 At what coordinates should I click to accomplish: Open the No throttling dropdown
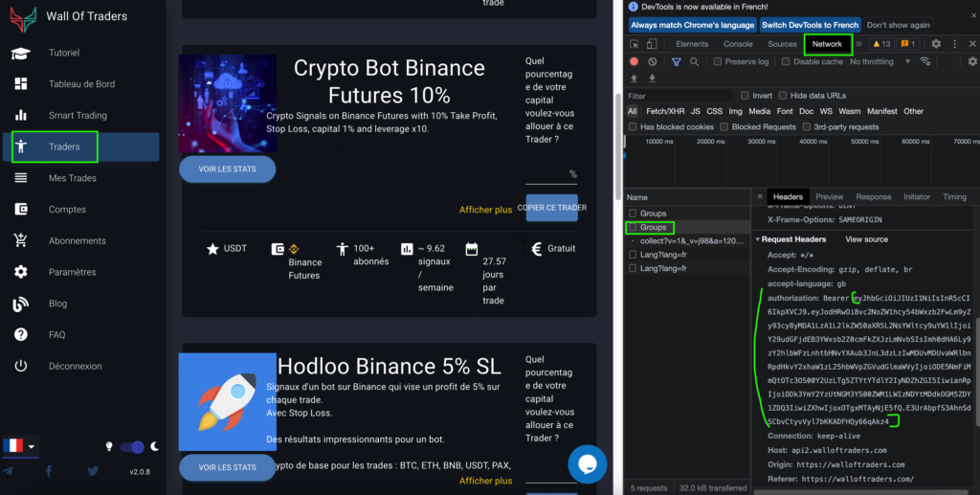[x=880, y=62]
